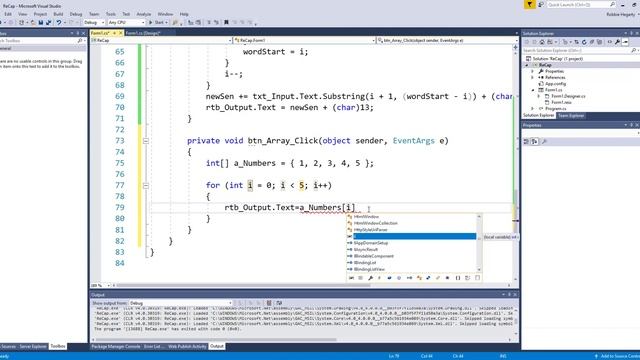Select HtmlWindowCollection in the IntelliSense list
640x360 pixels.
click(x=376, y=223)
